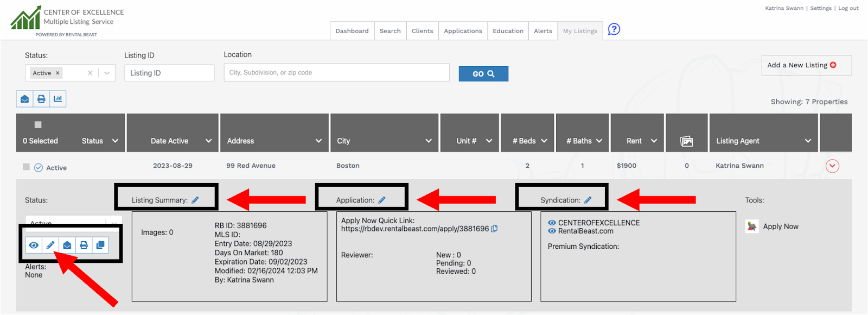
Task: Toggle the select-all checkbox in table header
Action: 38,124
